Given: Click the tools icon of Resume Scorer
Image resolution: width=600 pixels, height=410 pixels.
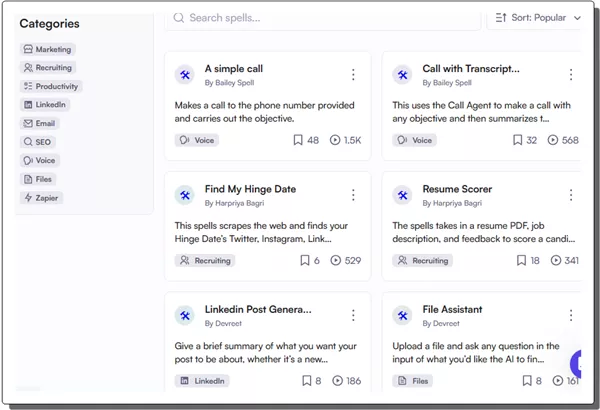Looking at the screenshot, I should click(x=402, y=195).
